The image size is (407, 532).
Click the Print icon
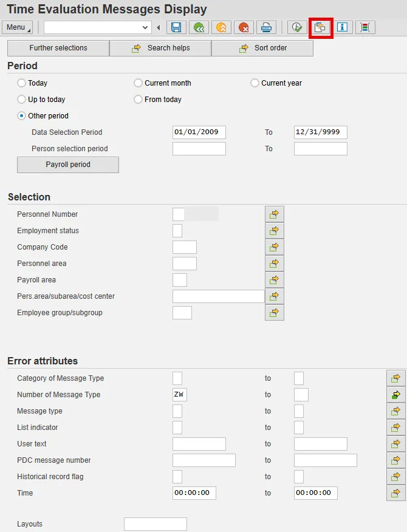[x=266, y=27]
